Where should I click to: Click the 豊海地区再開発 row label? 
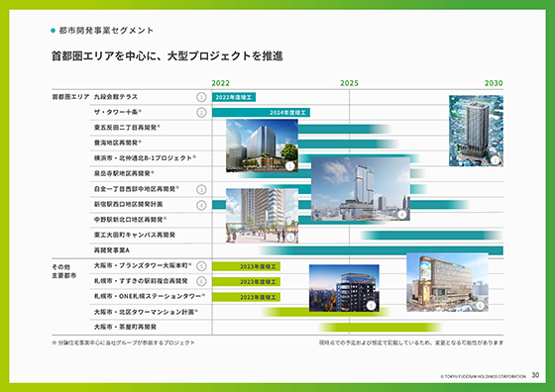pos(118,143)
